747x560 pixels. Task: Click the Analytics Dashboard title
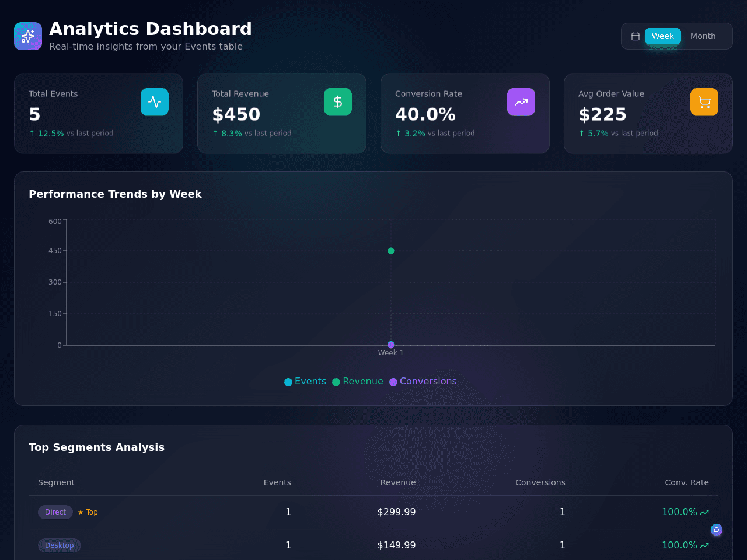tap(151, 29)
